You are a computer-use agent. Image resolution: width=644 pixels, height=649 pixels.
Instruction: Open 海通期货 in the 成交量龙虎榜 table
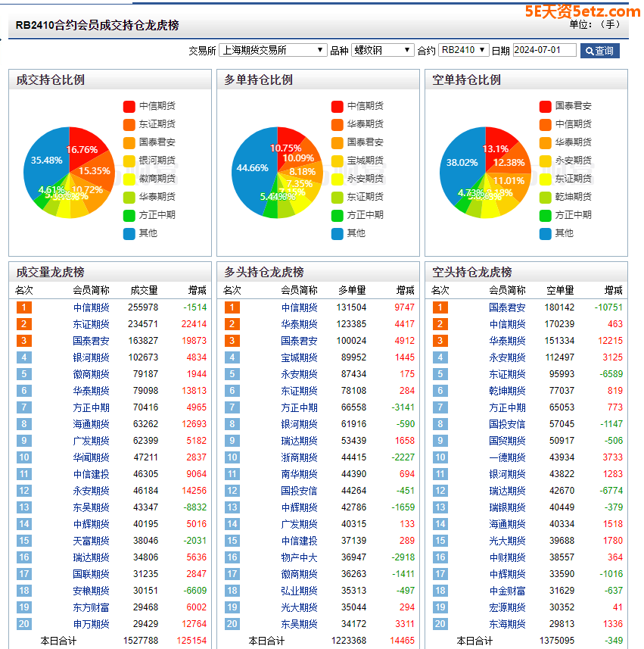tap(92, 424)
